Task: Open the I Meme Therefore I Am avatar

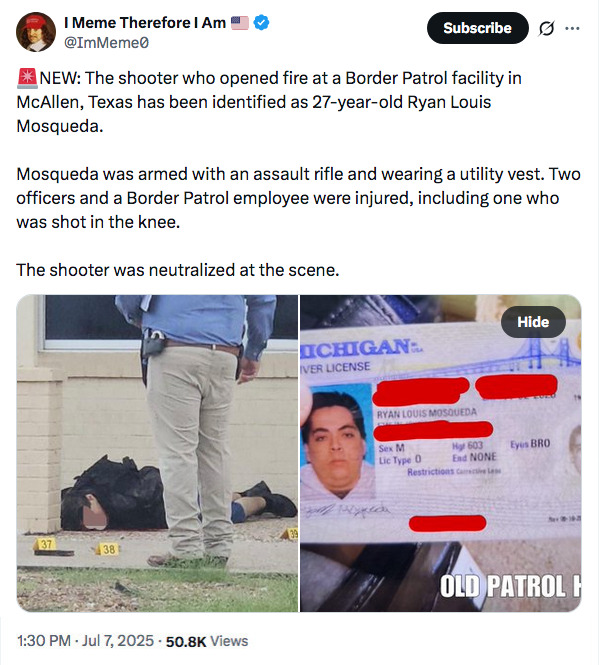Action: coord(36,32)
